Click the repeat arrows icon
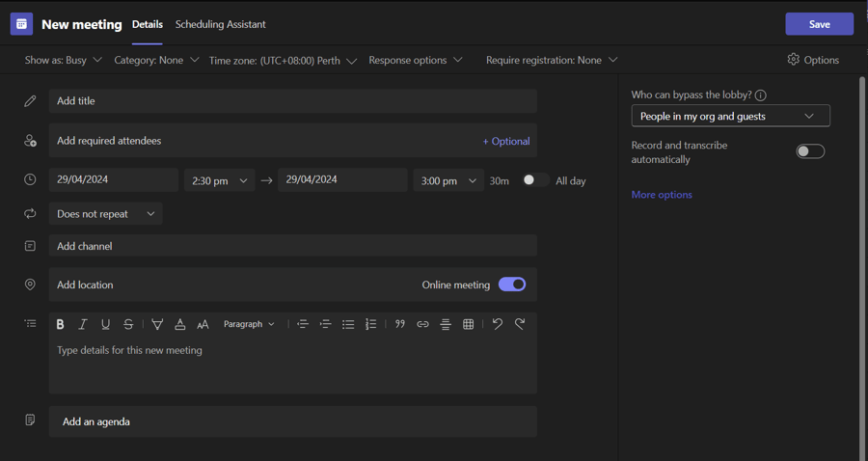Screen dimensions: 868x461 31,213
